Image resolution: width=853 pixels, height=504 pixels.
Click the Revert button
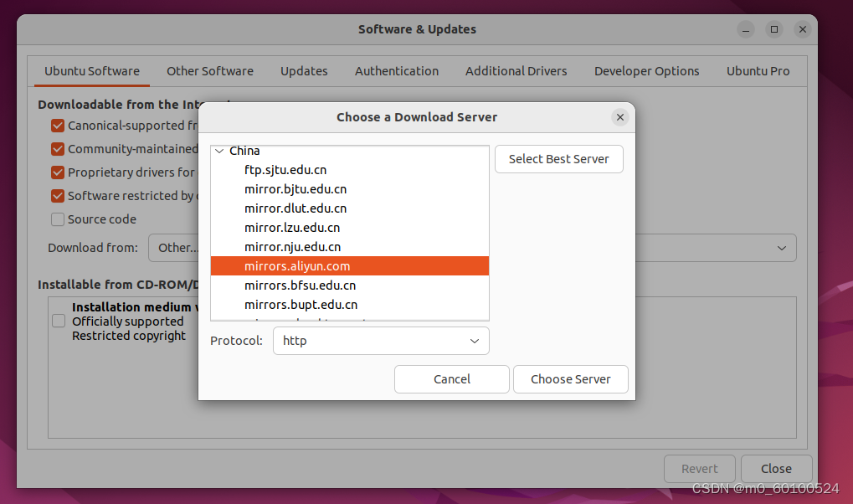tap(700, 469)
